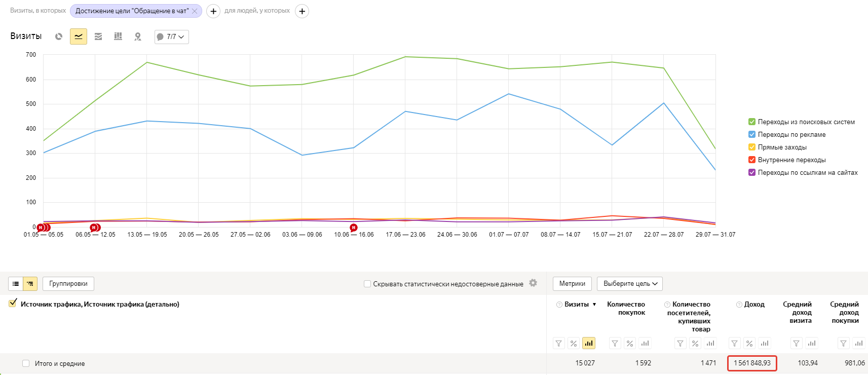This screenshot has width=868, height=375.
Task: Open the Группировки settings
Action: coord(68,284)
